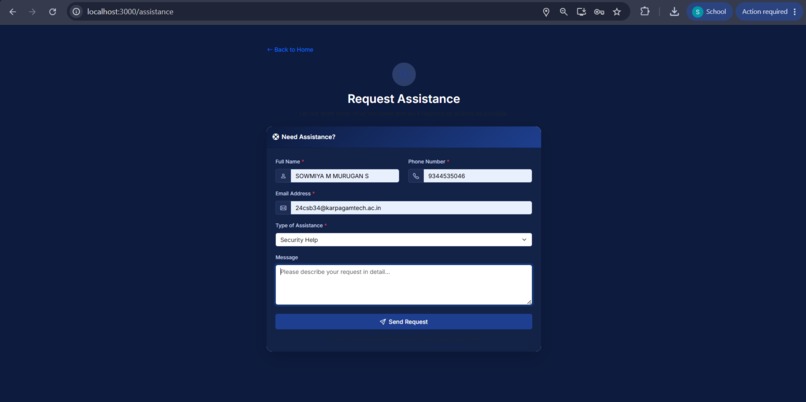Open the Extensions puzzle icon
806x402 pixels.
(x=645, y=11)
